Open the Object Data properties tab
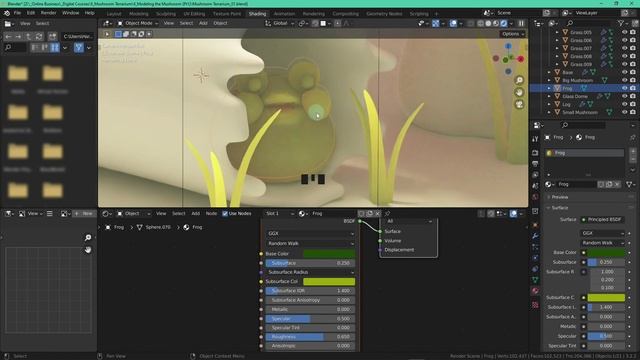 pos(535,280)
